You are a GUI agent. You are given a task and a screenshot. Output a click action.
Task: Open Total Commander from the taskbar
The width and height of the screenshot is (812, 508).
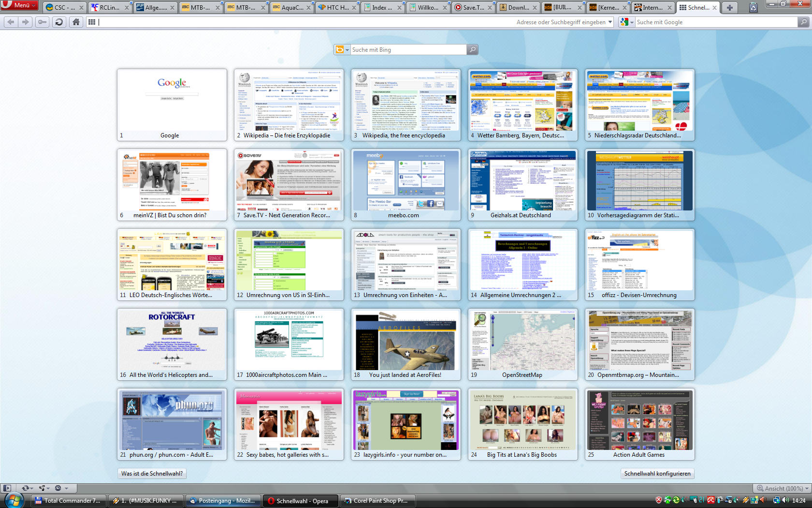pyautogui.click(x=68, y=501)
